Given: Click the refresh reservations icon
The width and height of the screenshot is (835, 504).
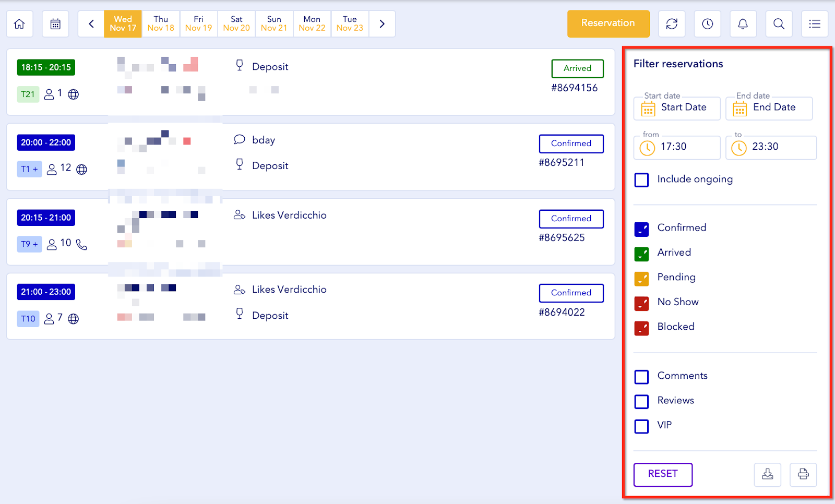Looking at the screenshot, I should point(672,24).
